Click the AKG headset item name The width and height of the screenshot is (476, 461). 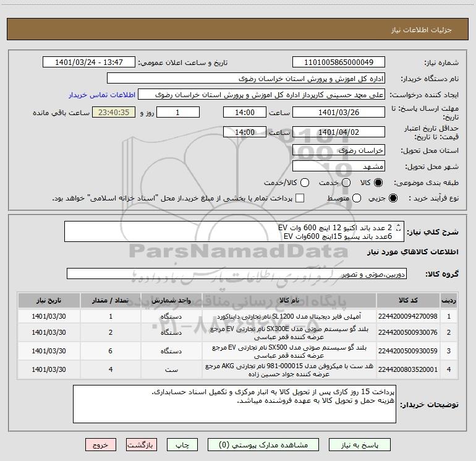[x=289, y=370]
